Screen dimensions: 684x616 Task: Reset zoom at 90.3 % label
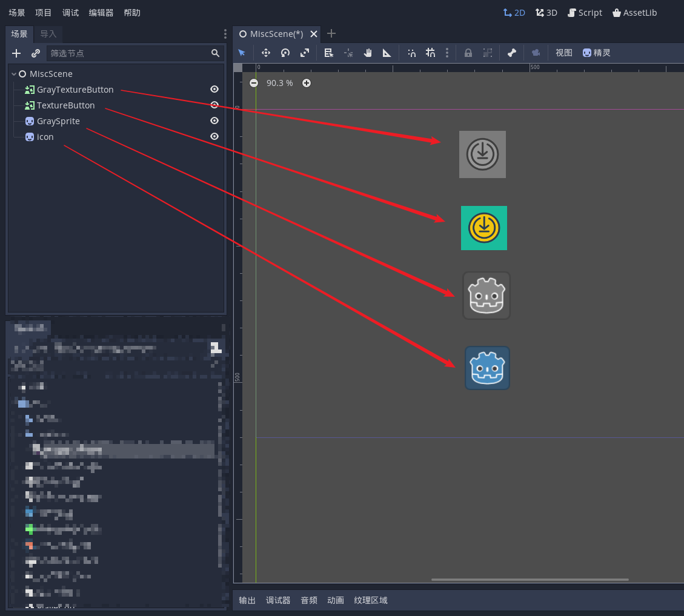click(280, 83)
